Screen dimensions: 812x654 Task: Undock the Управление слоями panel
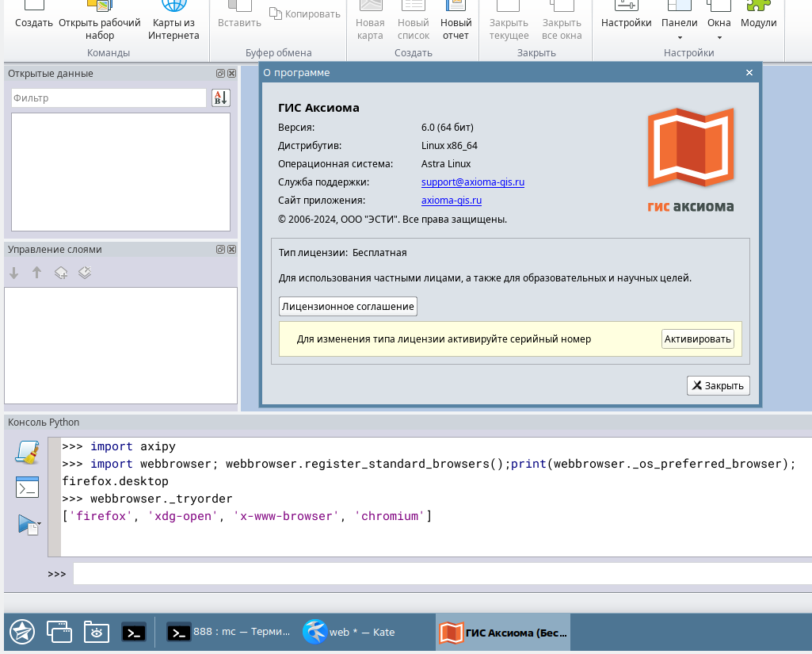(219, 249)
